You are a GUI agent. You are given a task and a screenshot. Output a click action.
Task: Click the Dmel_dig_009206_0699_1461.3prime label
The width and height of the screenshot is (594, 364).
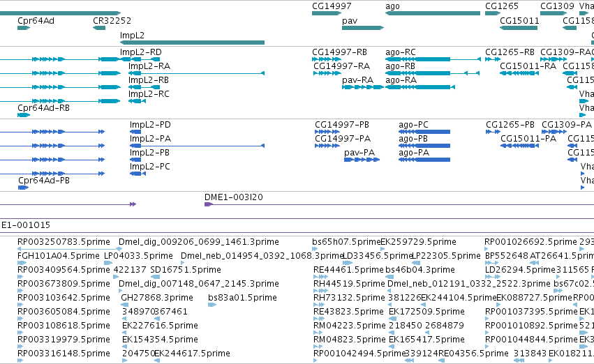coord(199,242)
